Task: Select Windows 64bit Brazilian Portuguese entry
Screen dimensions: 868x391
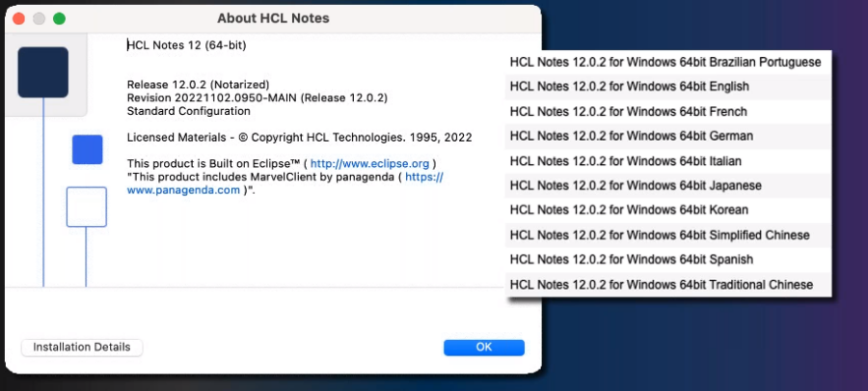Action: [668, 62]
